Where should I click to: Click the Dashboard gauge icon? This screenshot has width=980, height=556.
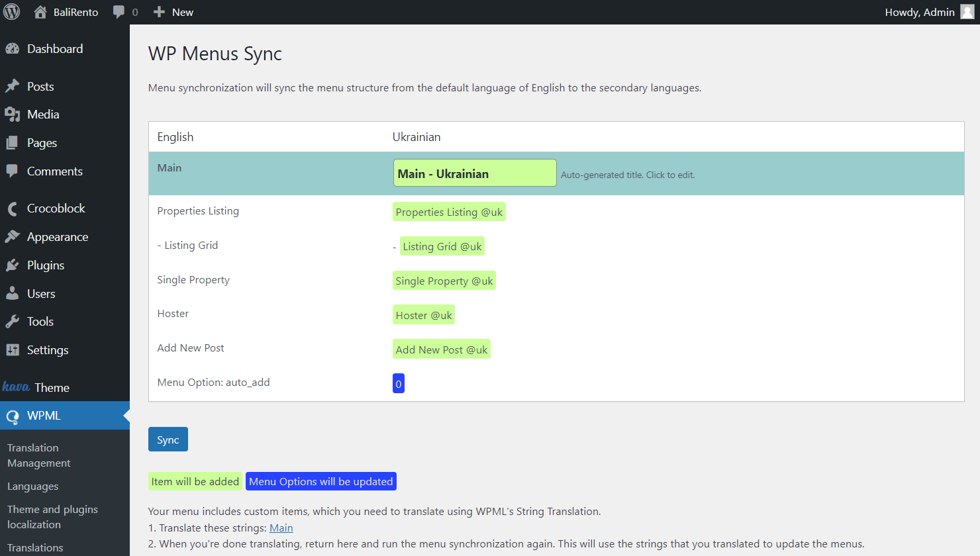[x=13, y=48]
